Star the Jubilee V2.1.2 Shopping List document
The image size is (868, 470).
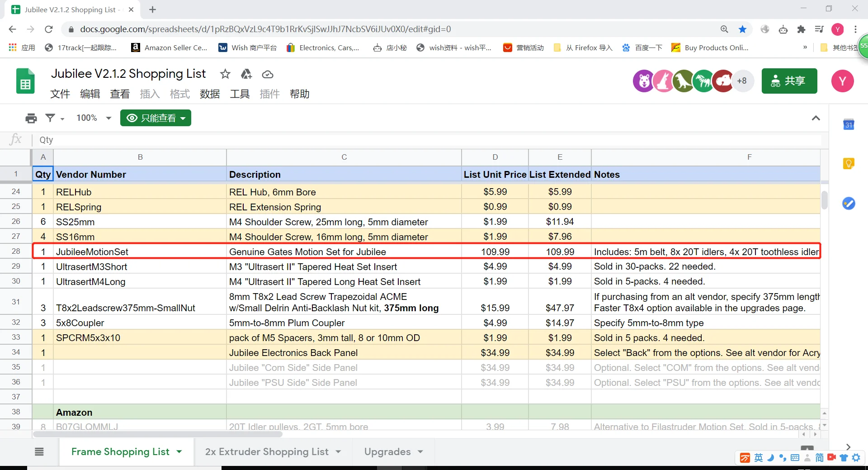[225, 74]
